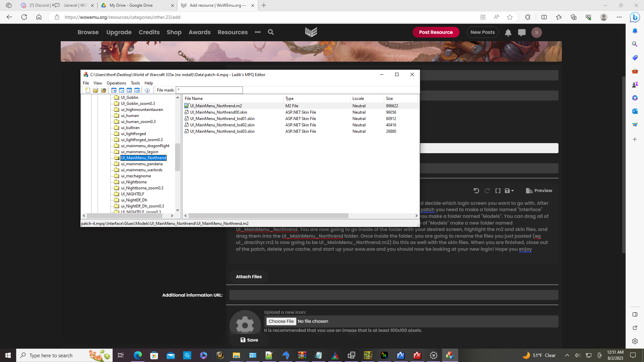The width and height of the screenshot is (644, 362).
Task: Select UI_MainMenu_Northrend00.skin file
Action: point(218,112)
